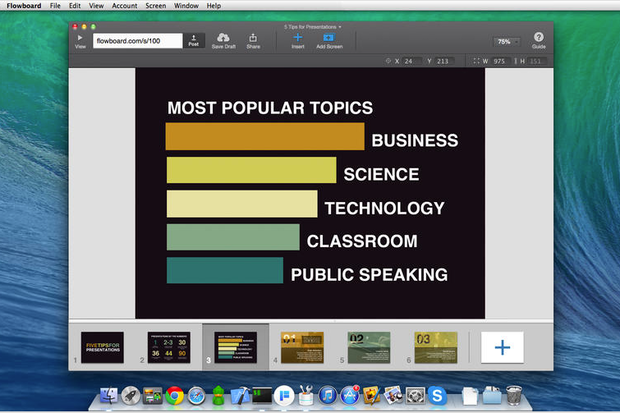Screen dimensions: 620x413
Task: Open the Screen menu
Action: click(x=155, y=6)
